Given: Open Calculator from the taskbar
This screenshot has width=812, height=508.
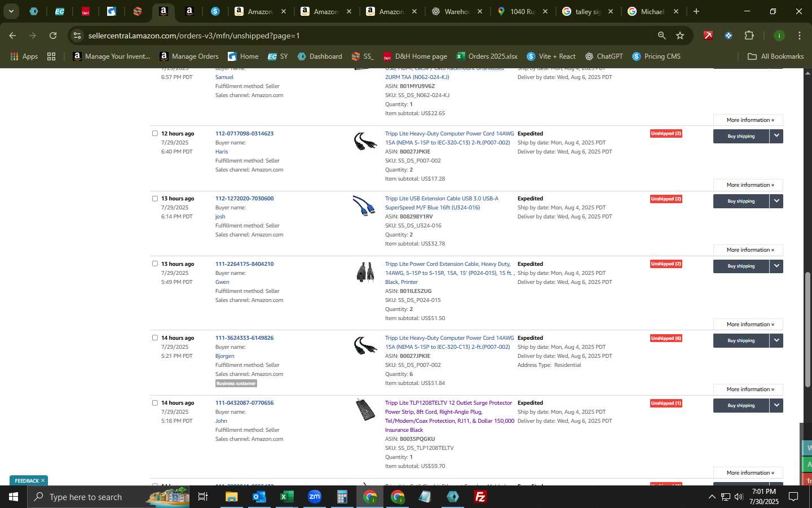Looking at the screenshot, I should coord(342,497).
